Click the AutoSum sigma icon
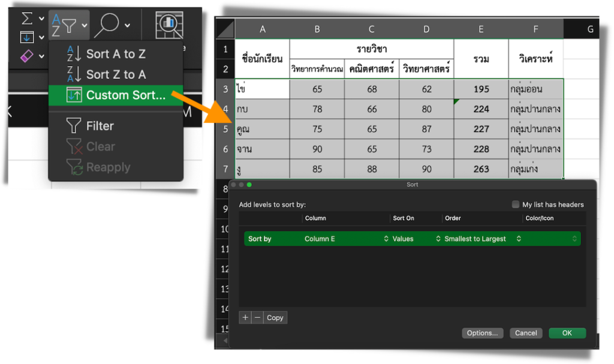The height and width of the screenshot is (364, 614). tap(27, 19)
